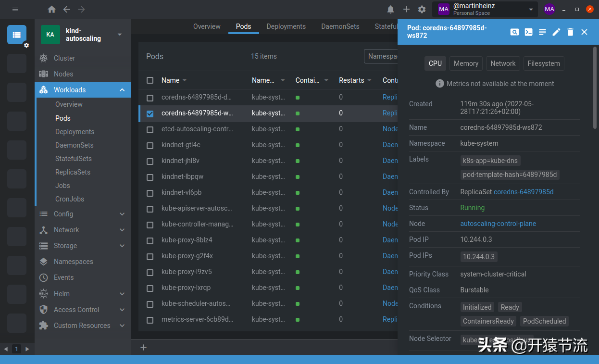Open pod logs icon
This screenshot has height=364, width=599.
[542, 32]
